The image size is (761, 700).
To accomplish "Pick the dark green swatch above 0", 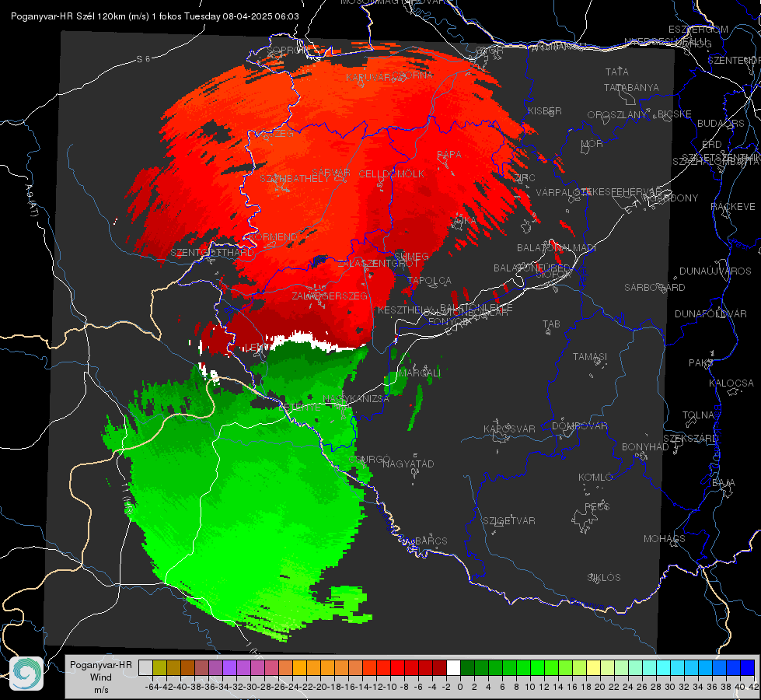I will 467,667.
